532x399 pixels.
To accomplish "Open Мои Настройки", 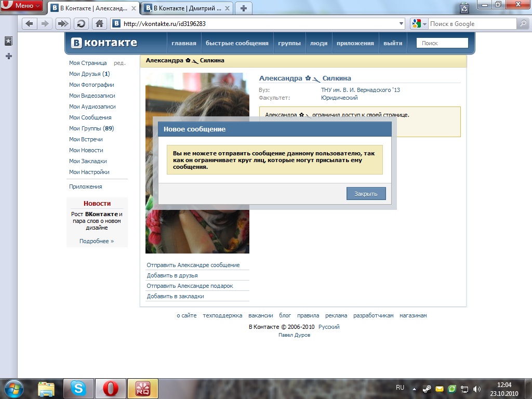I will pos(89,172).
